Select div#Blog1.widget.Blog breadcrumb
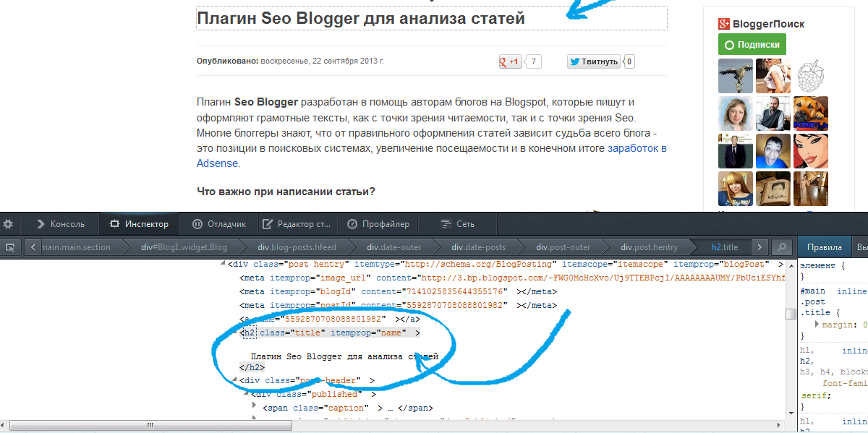The height and width of the screenshot is (433, 868). (x=184, y=247)
